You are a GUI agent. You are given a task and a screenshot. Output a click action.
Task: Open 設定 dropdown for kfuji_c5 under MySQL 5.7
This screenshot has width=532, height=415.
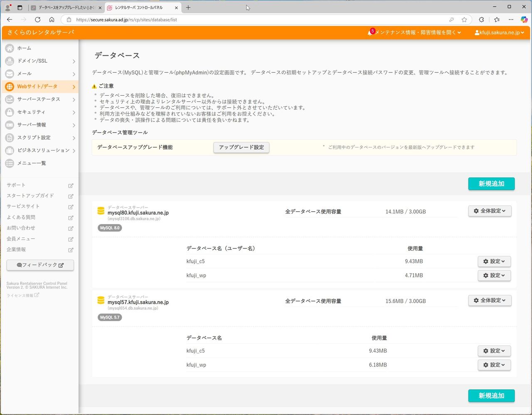494,351
